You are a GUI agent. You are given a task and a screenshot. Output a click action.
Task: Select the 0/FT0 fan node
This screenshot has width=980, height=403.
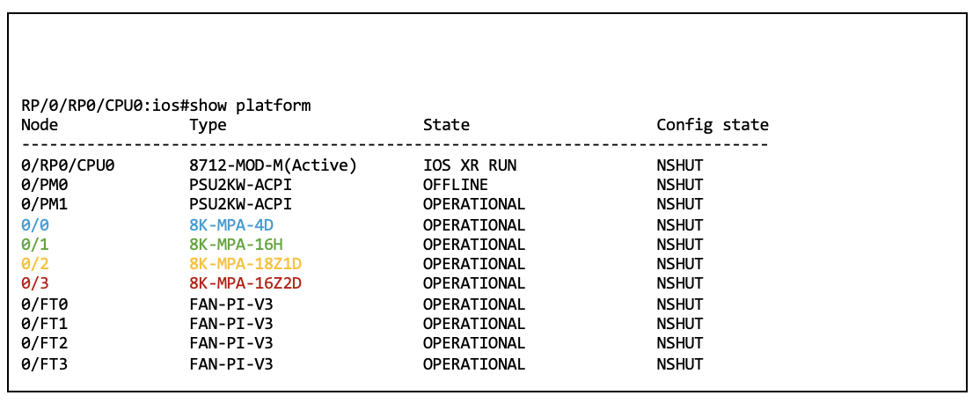pyautogui.click(x=47, y=304)
